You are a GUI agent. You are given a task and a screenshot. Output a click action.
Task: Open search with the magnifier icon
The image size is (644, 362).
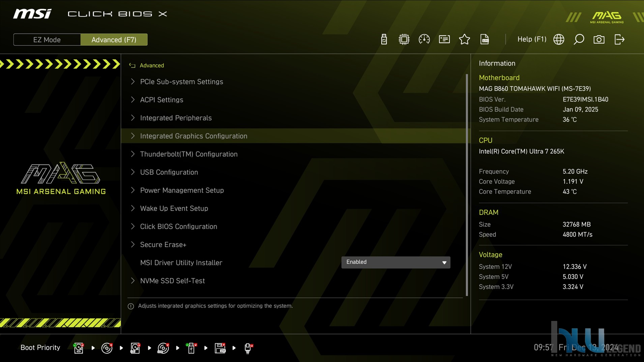(579, 39)
